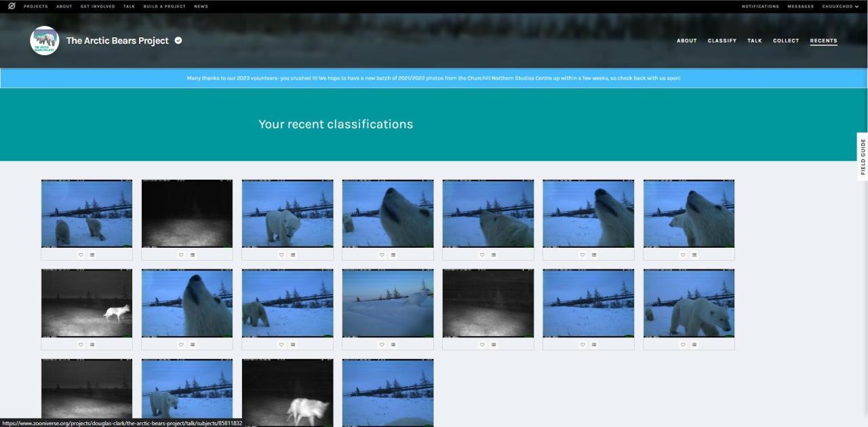Favorite the seventh photo in the first row
868x427 pixels.
coord(683,255)
